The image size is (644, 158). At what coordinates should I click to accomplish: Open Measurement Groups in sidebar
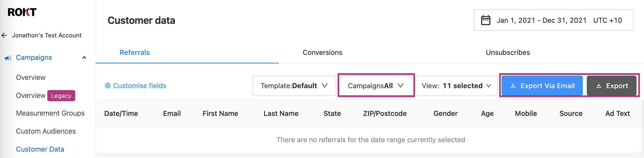[x=50, y=113]
